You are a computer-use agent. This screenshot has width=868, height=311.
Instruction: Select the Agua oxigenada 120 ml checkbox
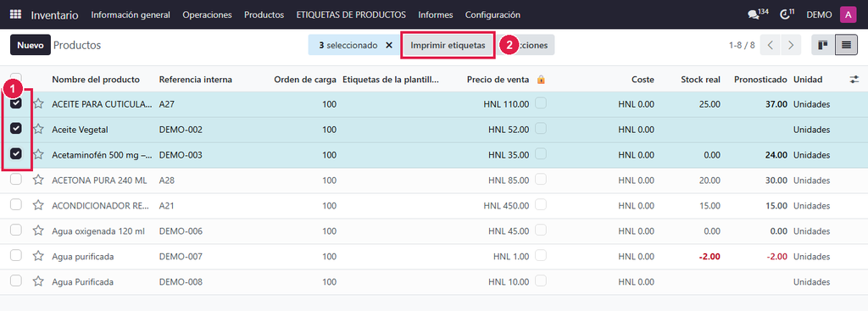pyautogui.click(x=16, y=230)
